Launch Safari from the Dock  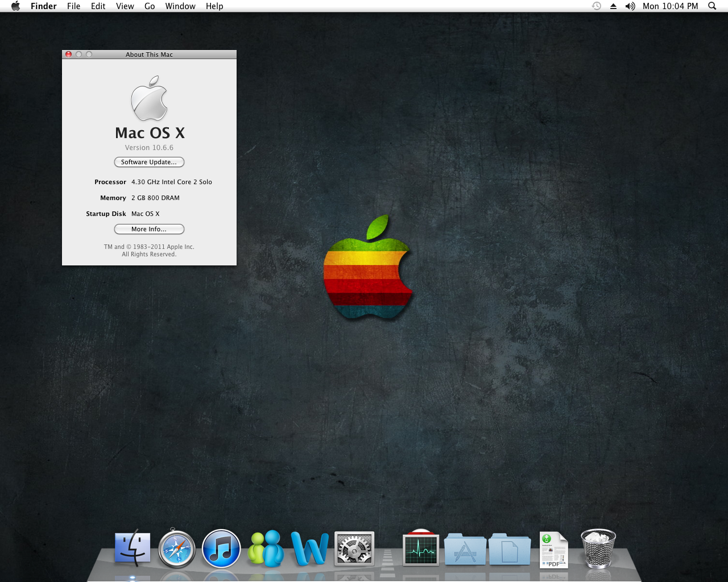coord(177,548)
